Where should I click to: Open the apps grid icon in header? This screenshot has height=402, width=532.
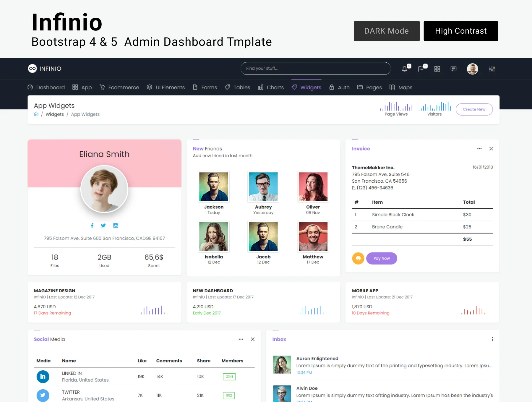point(437,69)
